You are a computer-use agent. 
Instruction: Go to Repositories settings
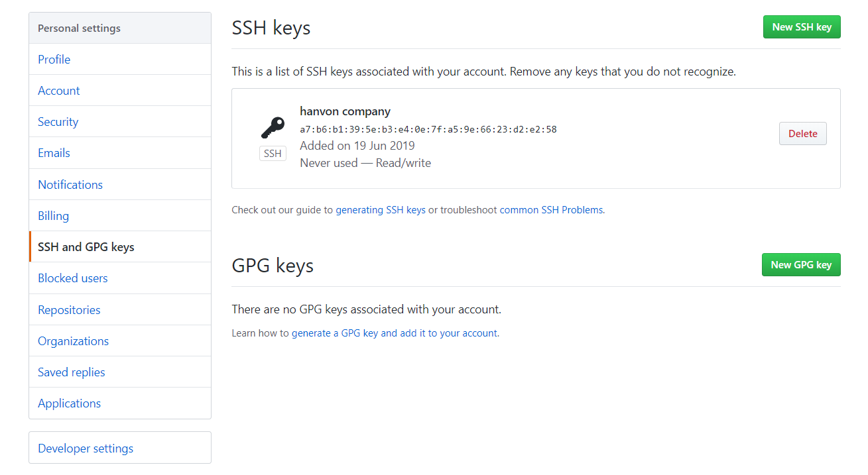[x=70, y=310]
